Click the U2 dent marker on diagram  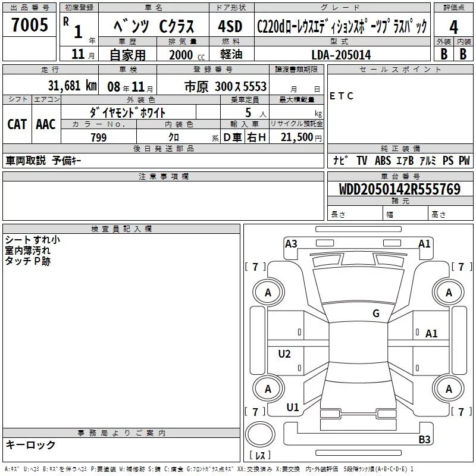pyautogui.click(x=284, y=354)
